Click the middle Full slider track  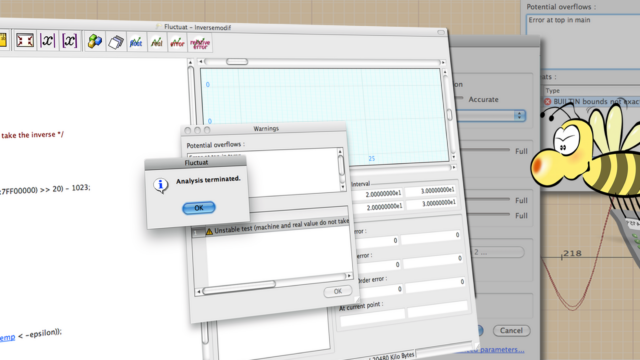point(488,199)
